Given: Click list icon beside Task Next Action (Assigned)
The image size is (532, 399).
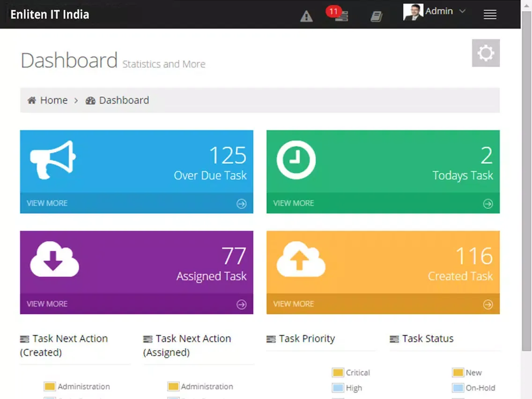Looking at the screenshot, I should point(148,339).
